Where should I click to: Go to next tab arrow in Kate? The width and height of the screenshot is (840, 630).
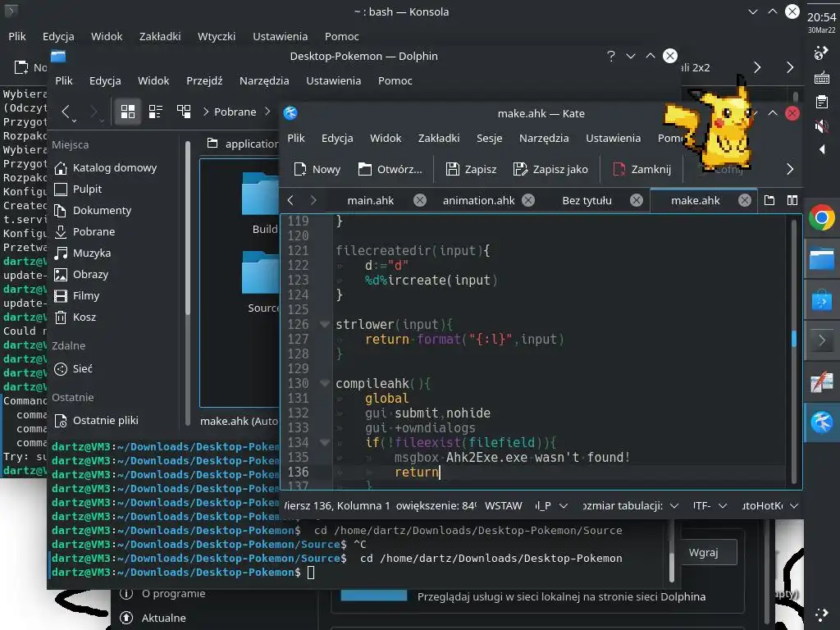tap(313, 200)
